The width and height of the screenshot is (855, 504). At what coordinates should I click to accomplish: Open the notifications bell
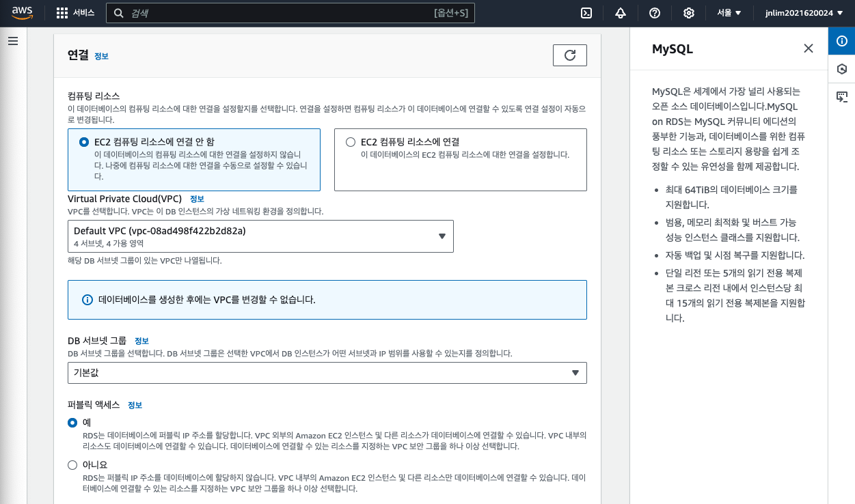(621, 13)
